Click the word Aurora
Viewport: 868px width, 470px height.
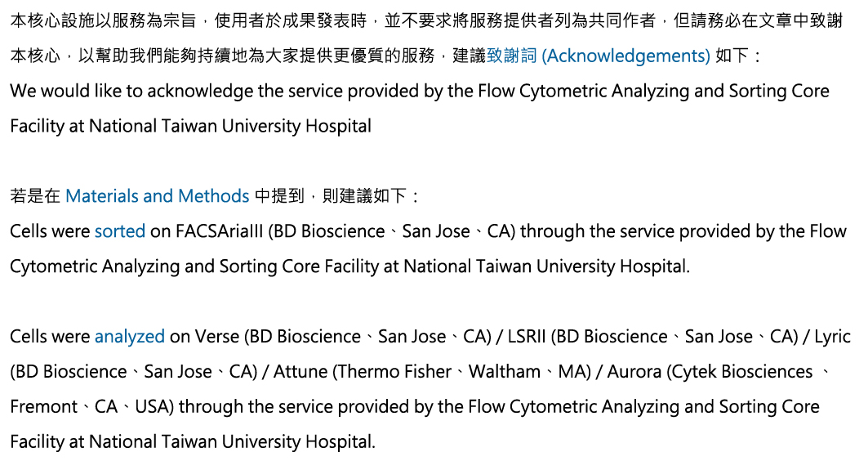coord(634,371)
